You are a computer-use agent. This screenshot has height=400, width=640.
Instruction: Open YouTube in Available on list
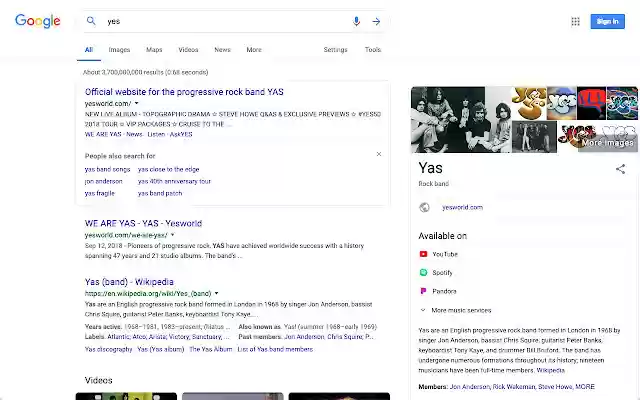[445, 254]
